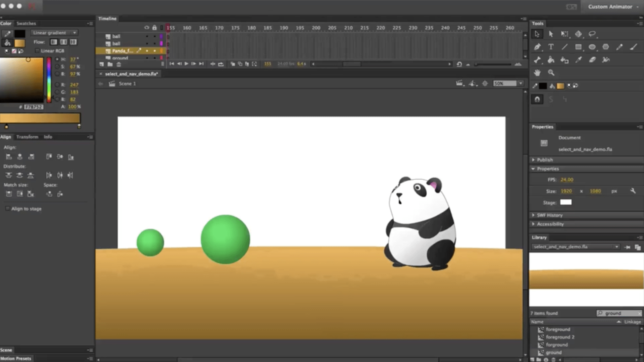Open the Scene panel tab
Viewport: 644px width, 362px height.
pyautogui.click(x=6, y=350)
